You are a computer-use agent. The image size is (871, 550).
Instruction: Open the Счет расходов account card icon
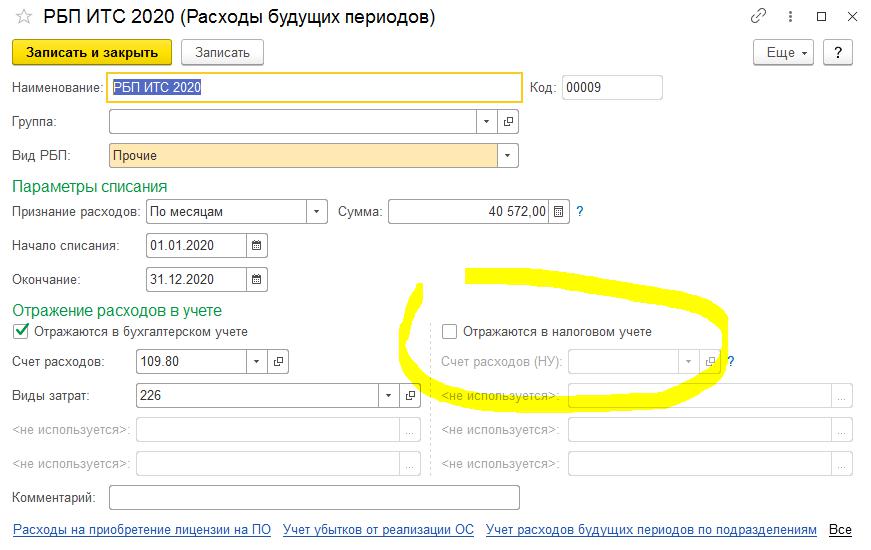pyautogui.click(x=280, y=361)
